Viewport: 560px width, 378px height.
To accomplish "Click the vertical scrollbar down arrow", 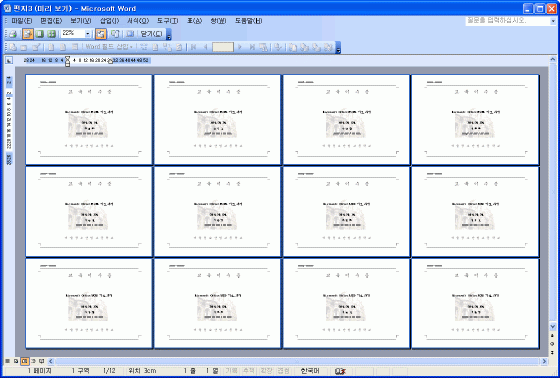I will [x=552, y=327].
